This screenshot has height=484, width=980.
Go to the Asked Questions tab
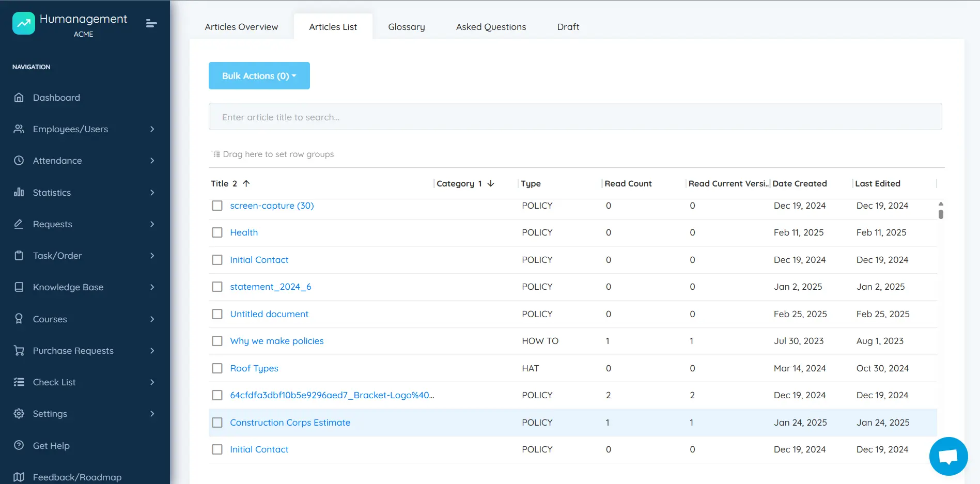(491, 27)
